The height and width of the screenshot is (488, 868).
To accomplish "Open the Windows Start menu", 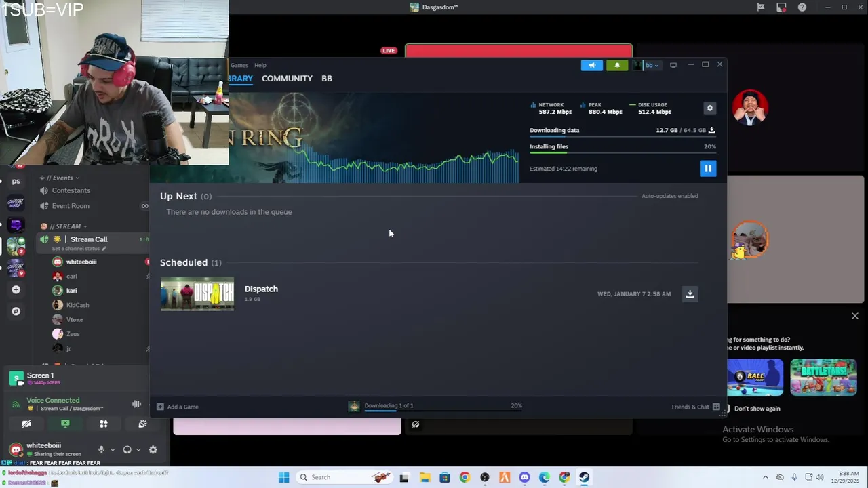I will click(x=283, y=477).
